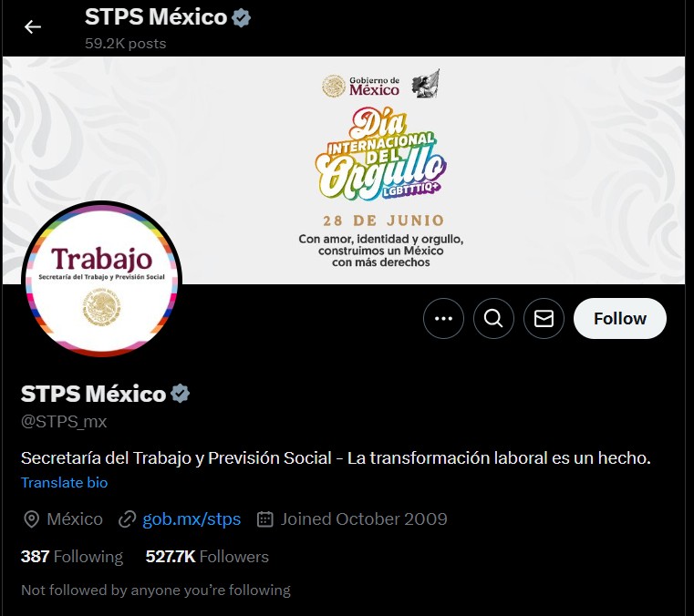Click the STPS México header title
The height and width of the screenshot is (616, 694).
coord(156,17)
